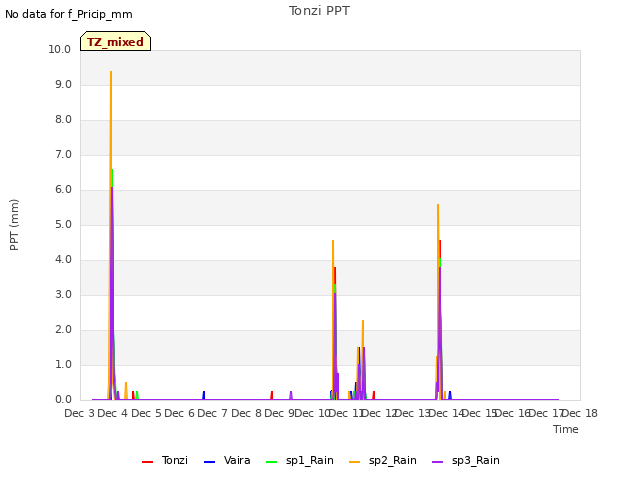Click the 3.0 y-axis tick label

click(63, 295)
